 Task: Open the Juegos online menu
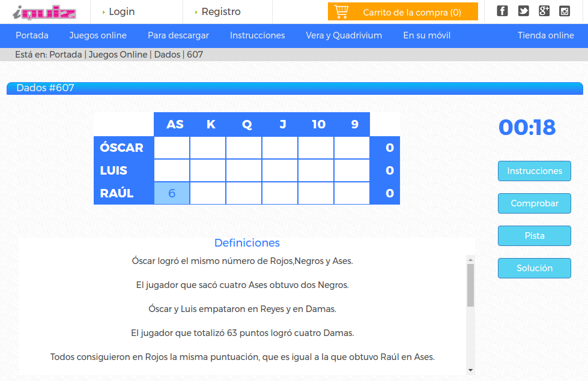click(x=98, y=35)
